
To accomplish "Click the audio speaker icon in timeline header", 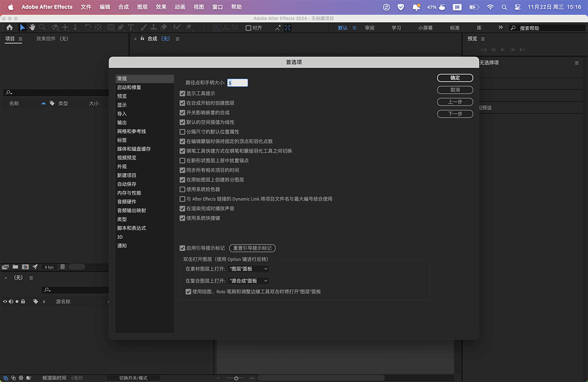I will tap(11, 302).
